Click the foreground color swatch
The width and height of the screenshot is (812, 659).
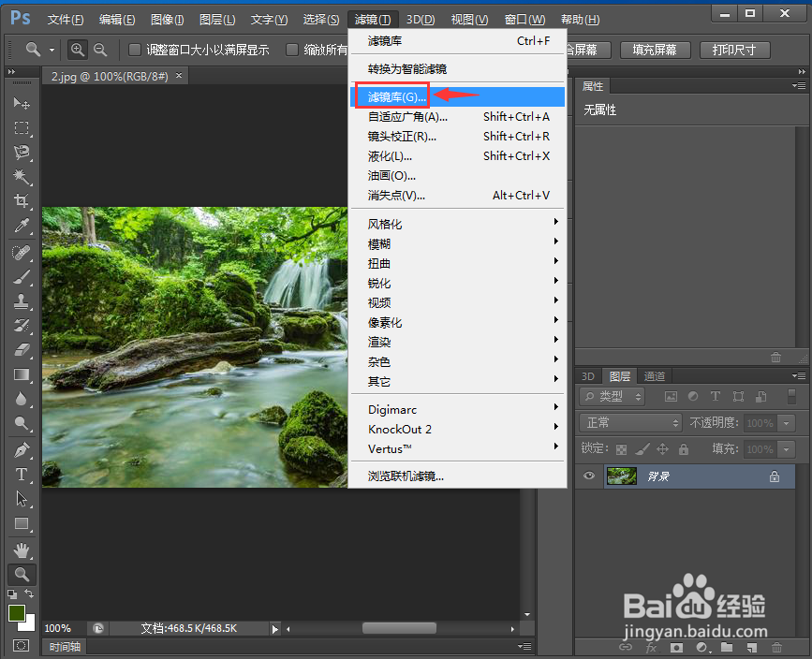point(16,612)
